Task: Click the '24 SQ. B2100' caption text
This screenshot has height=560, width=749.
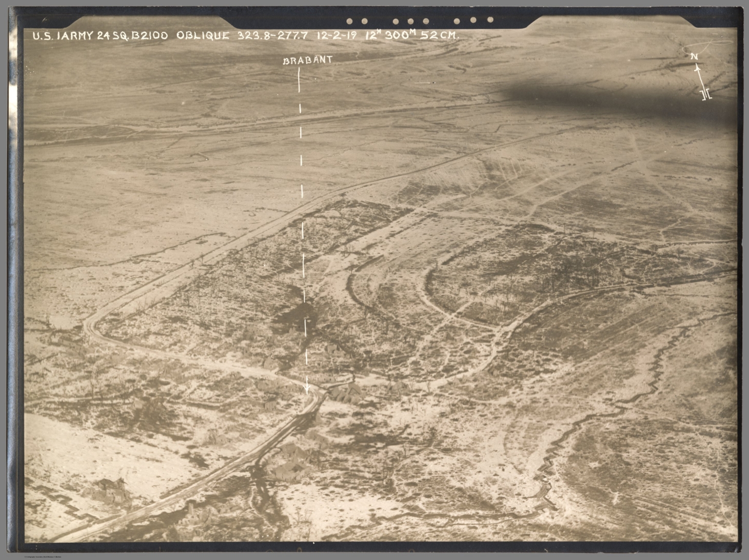Action: (132, 36)
